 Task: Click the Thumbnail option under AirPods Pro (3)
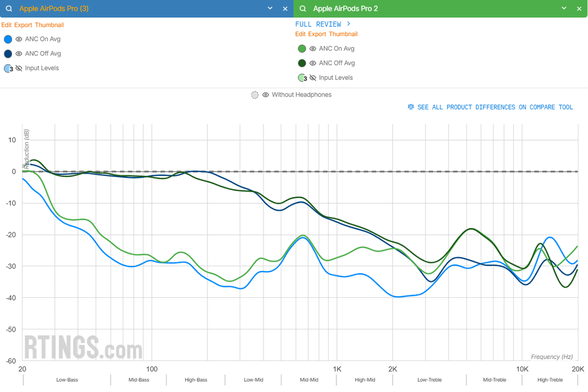pos(50,24)
